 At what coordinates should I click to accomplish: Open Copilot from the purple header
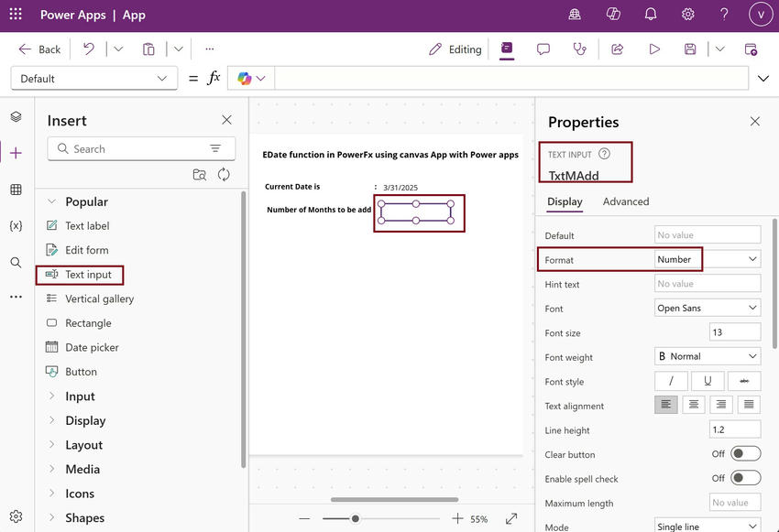[x=613, y=14]
